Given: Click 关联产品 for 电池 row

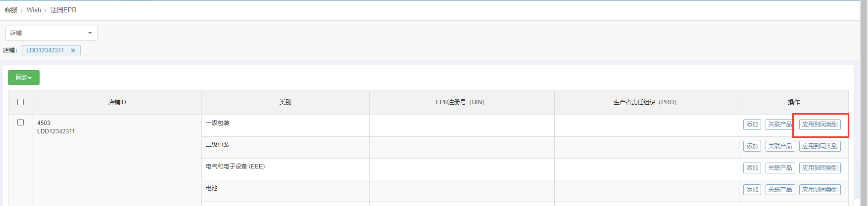Looking at the screenshot, I should (780, 190).
